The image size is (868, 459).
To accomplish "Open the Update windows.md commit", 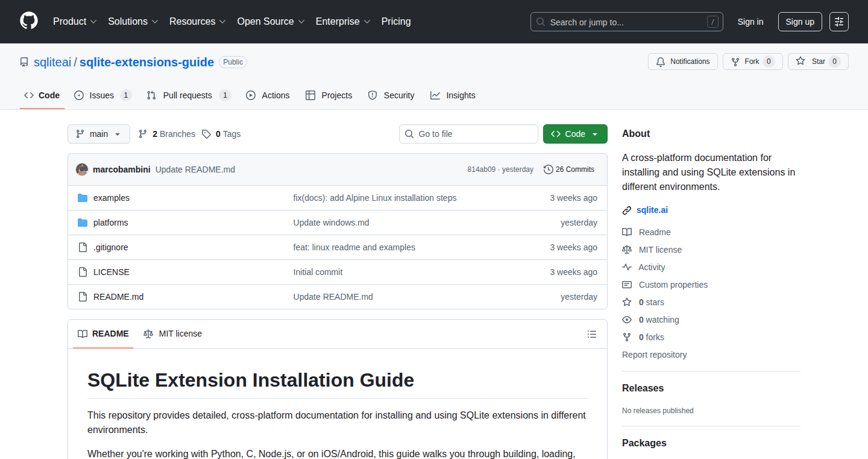I will pos(332,223).
